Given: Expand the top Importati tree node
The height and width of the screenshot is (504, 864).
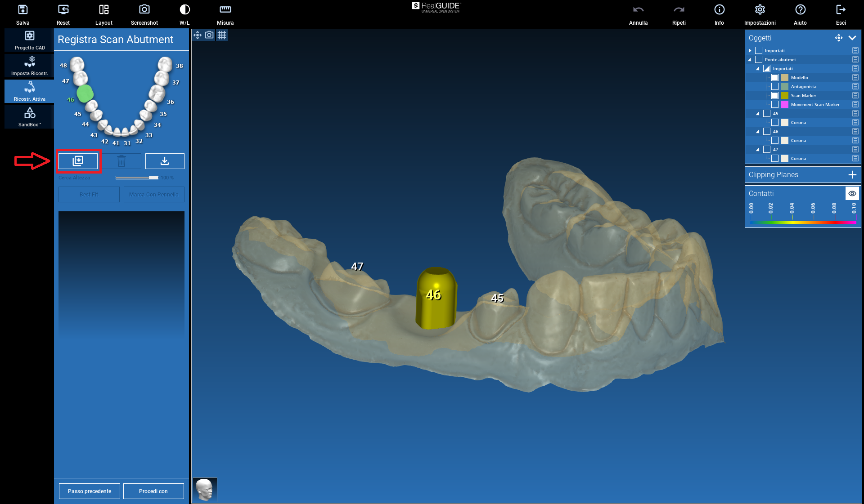Looking at the screenshot, I should (750, 50).
